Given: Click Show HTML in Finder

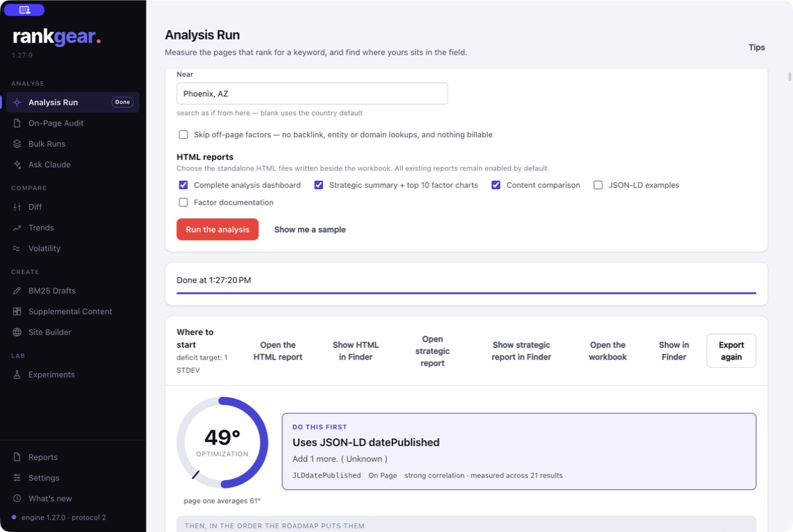Looking at the screenshot, I should click(x=356, y=351).
